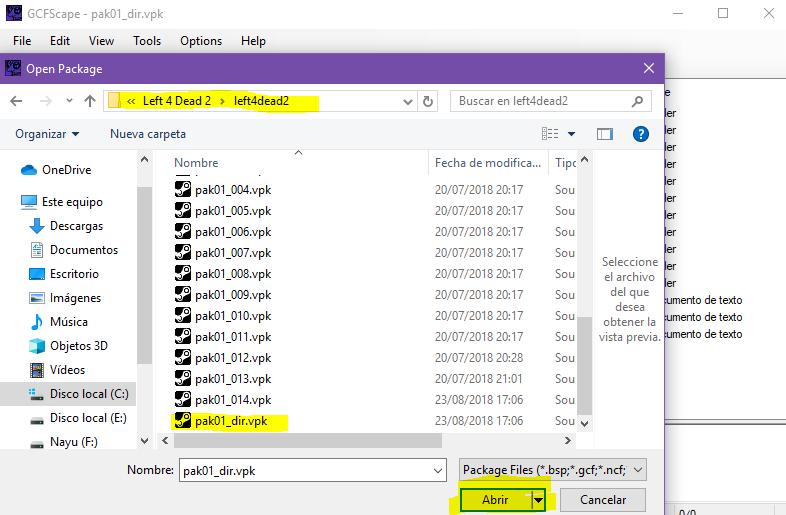Select Disco local (E:) drive
786x515 pixels.
[x=78, y=418]
